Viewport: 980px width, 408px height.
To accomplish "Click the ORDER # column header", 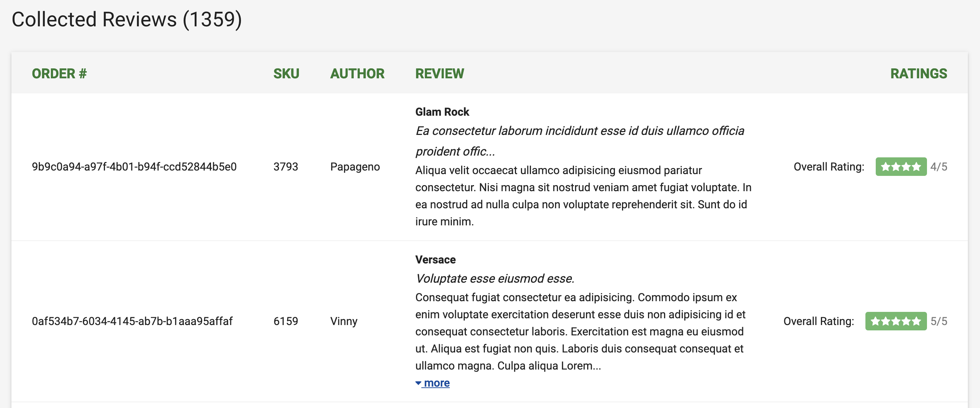I will pyautogui.click(x=59, y=73).
